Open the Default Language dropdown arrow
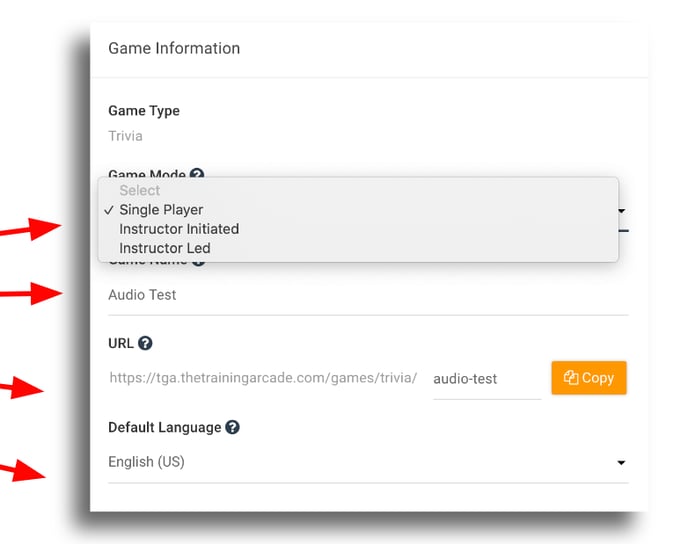The image size is (688, 544). click(x=621, y=463)
